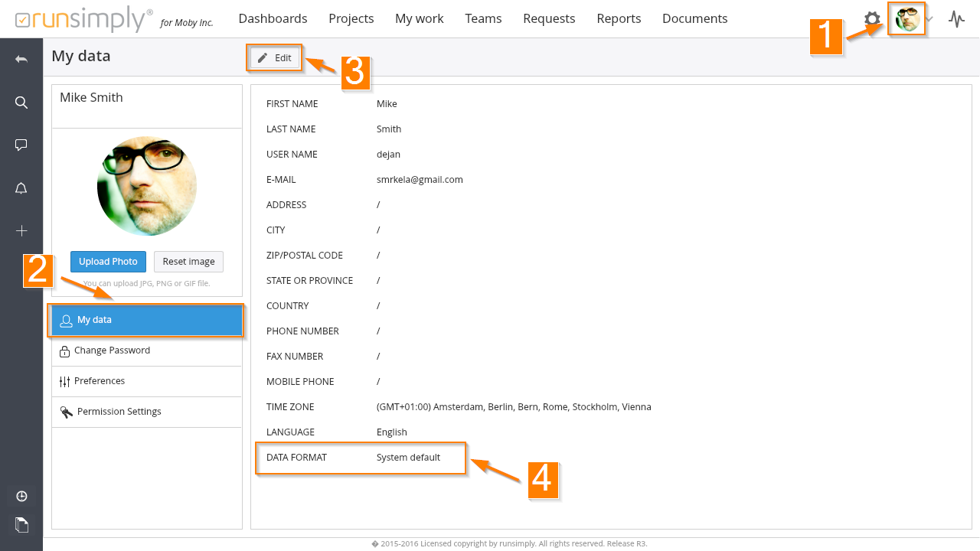The width and height of the screenshot is (980, 551).
Task: Open the activity pulse icon at top right
Action: (956, 19)
